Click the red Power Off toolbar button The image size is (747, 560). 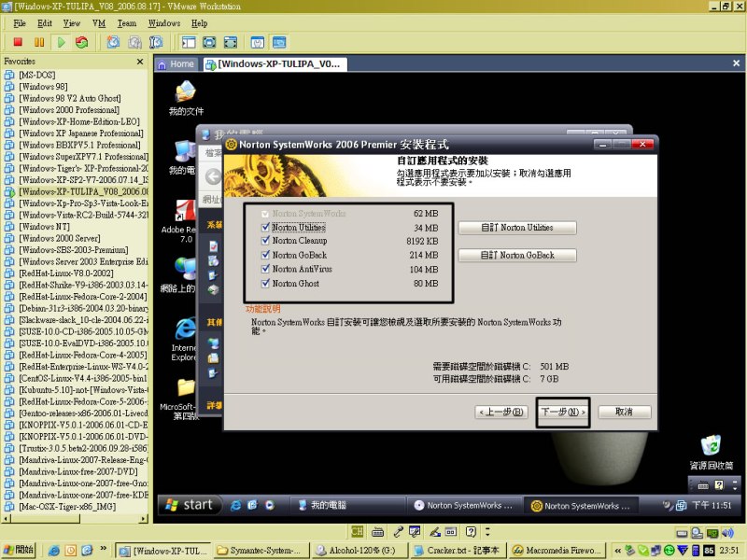click(18, 42)
